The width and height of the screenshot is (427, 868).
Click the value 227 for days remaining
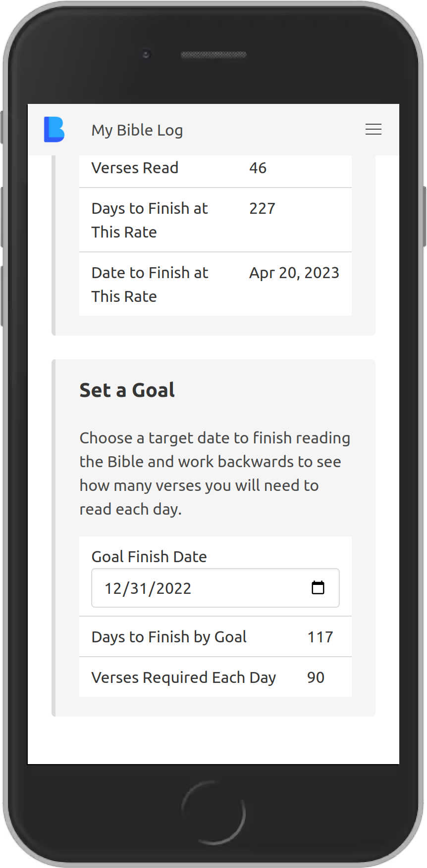[x=262, y=208]
